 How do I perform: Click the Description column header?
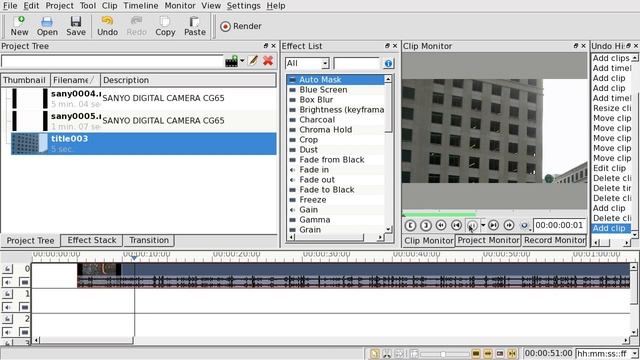188,80
